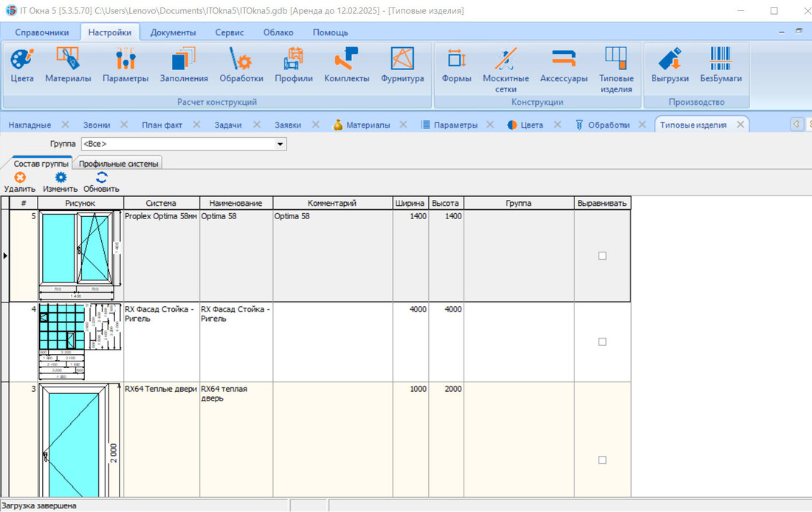
Task: Open the Сервис ribbon tab
Action: 230,32
